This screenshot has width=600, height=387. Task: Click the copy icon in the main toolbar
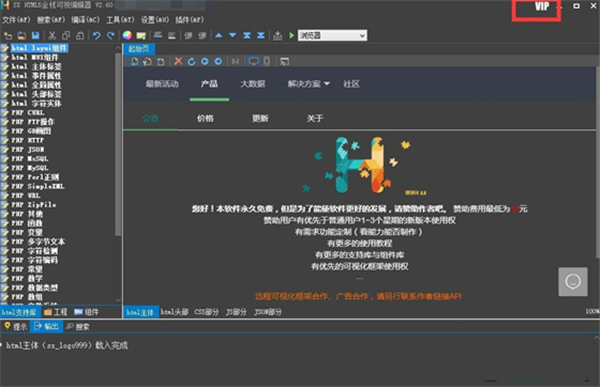point(66,36)
